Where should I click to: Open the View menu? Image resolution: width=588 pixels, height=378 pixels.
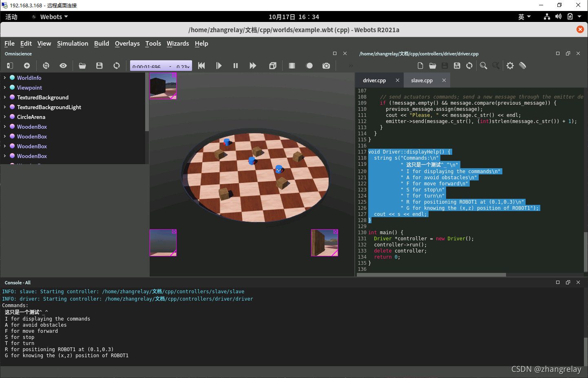pyautogui.click(x=44, y=44)
